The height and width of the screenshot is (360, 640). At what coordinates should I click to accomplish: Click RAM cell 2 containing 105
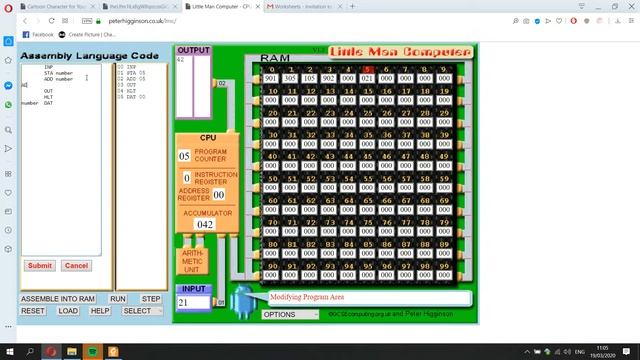[x=309, y=78]
